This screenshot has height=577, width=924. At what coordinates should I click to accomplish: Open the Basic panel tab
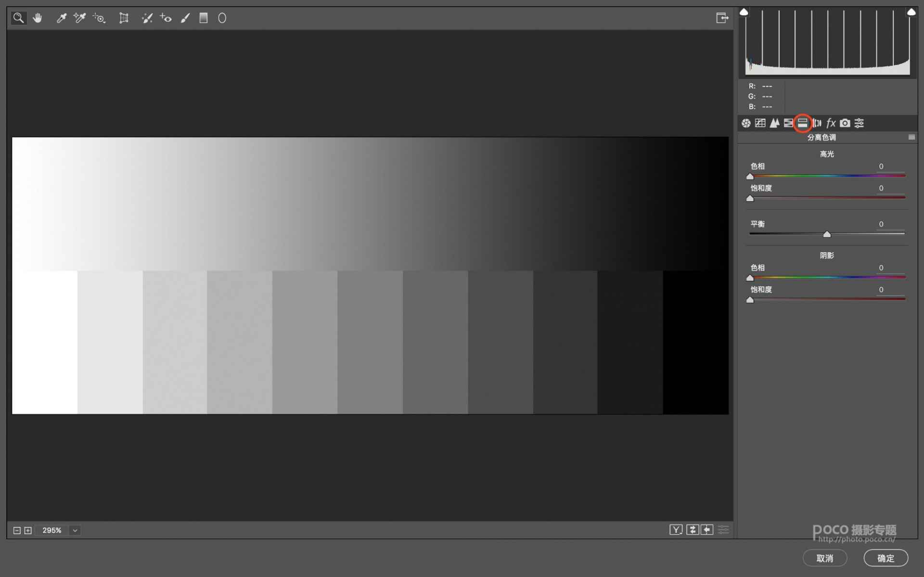[746, 123]
